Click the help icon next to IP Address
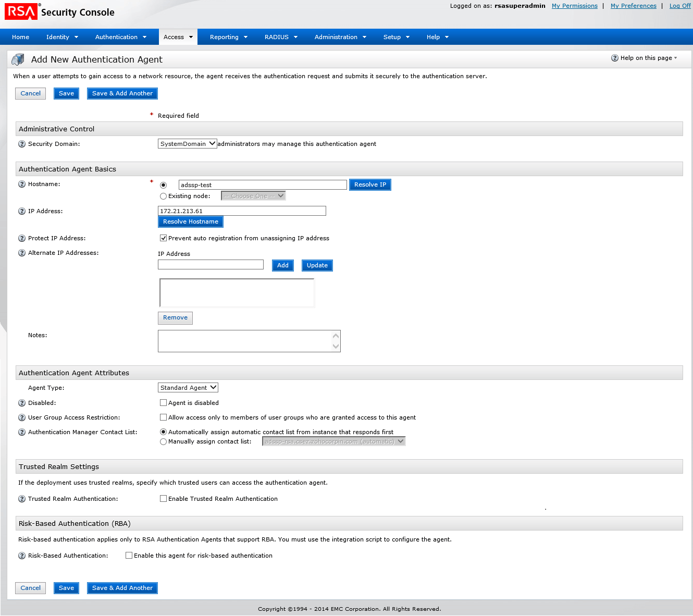693x616 pixels. pyautogui.click(x=21, y=211)
